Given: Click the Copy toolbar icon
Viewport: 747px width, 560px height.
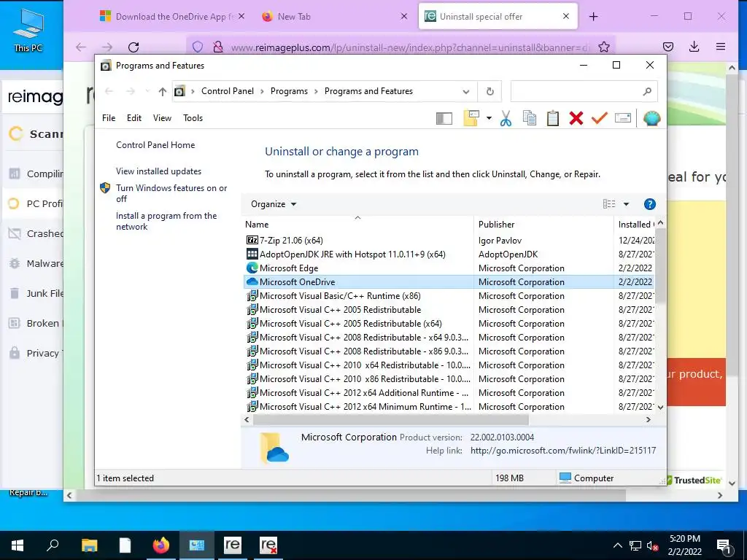Looking at the screenshot, I should [x=530, y=118].
